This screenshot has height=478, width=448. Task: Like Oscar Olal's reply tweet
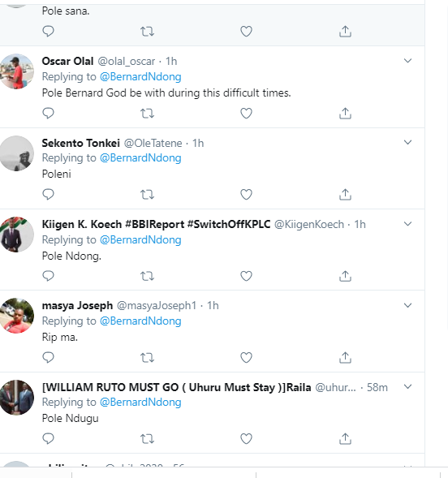coord(246,113)
